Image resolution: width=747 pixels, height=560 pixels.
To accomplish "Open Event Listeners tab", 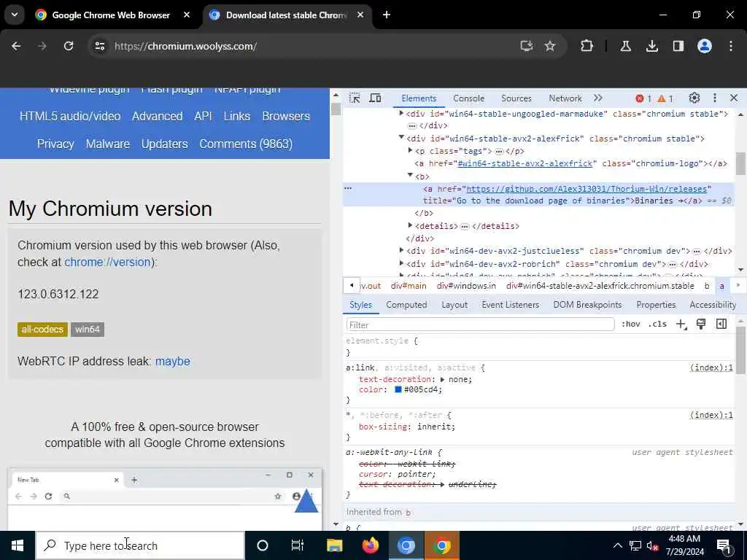I will click(510, 305).
